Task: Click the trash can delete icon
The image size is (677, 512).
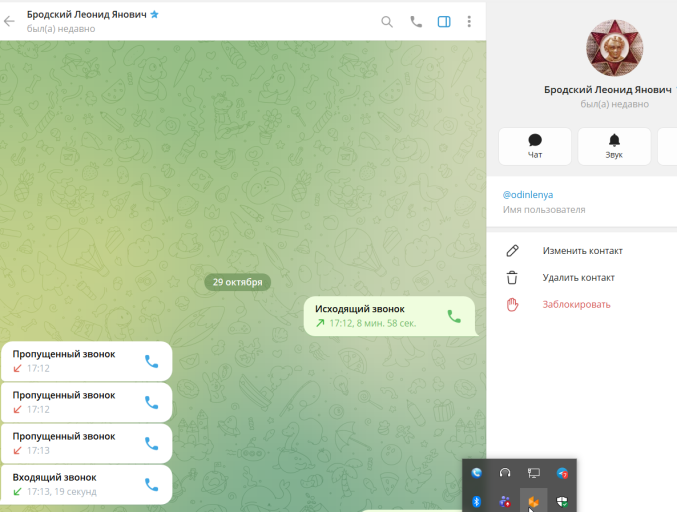Action: coord(512,278)
